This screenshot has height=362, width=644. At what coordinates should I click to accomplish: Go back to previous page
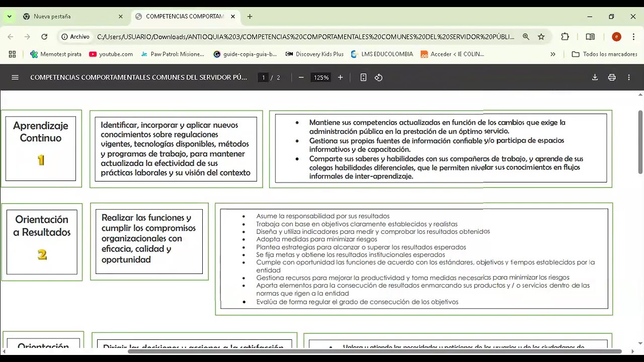click(x=11, y=37)
